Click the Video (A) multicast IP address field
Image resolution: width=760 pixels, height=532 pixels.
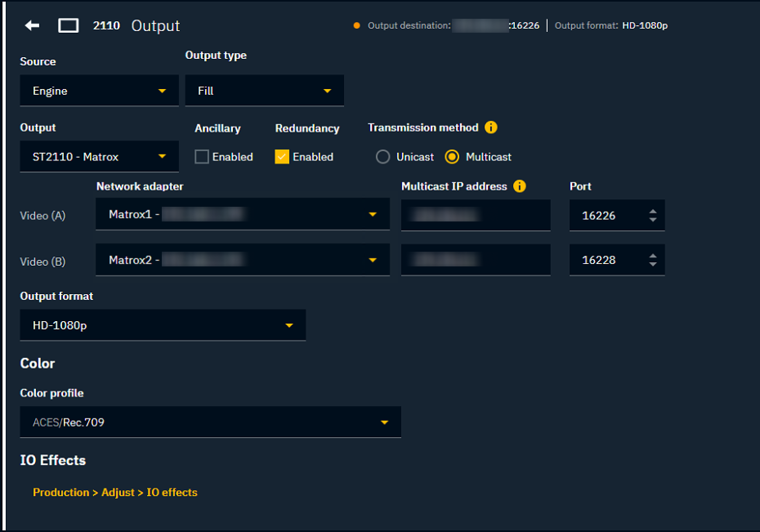click(x=476, y=215)
